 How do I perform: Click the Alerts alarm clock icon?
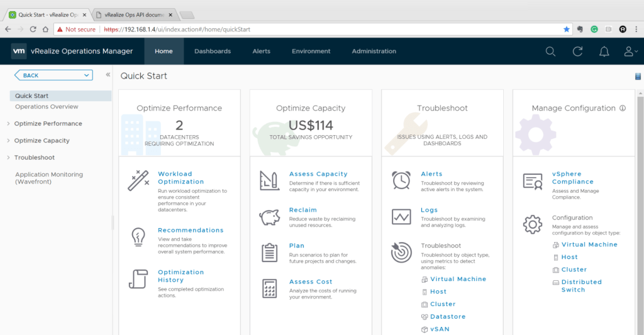pos(401,180)
